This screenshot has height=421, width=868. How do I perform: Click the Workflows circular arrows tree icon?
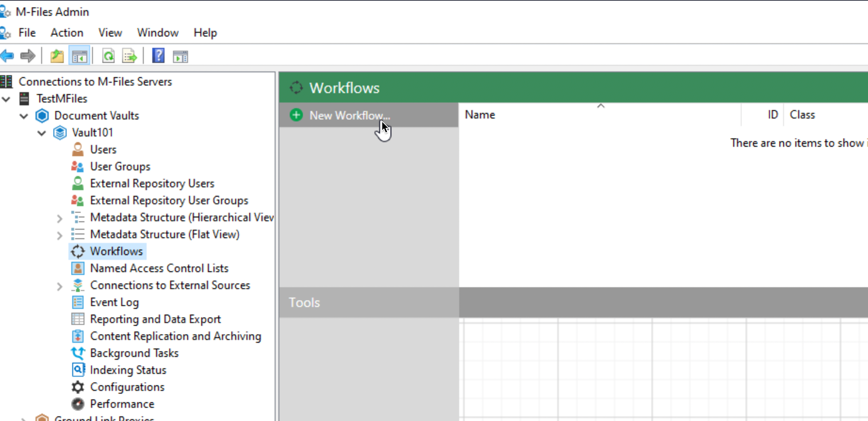(x=78, y=251)
